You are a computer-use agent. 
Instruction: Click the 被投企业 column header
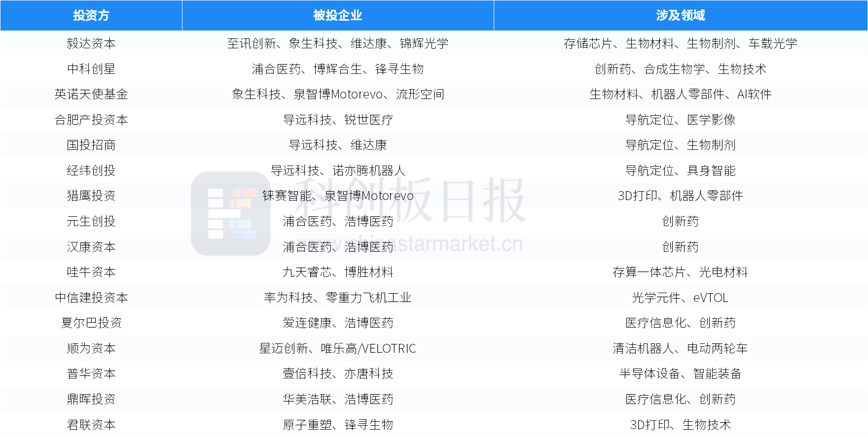pyautogui.click(x=338, y=15)
